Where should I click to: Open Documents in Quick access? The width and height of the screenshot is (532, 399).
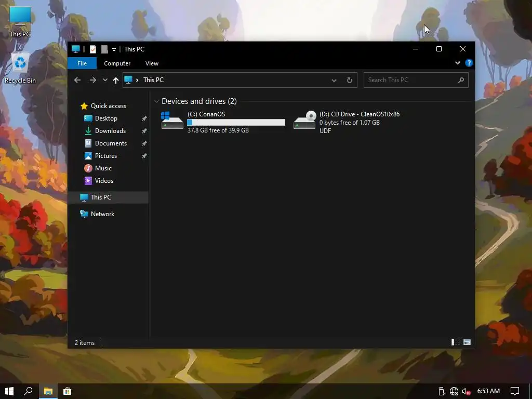coord(111,143)
